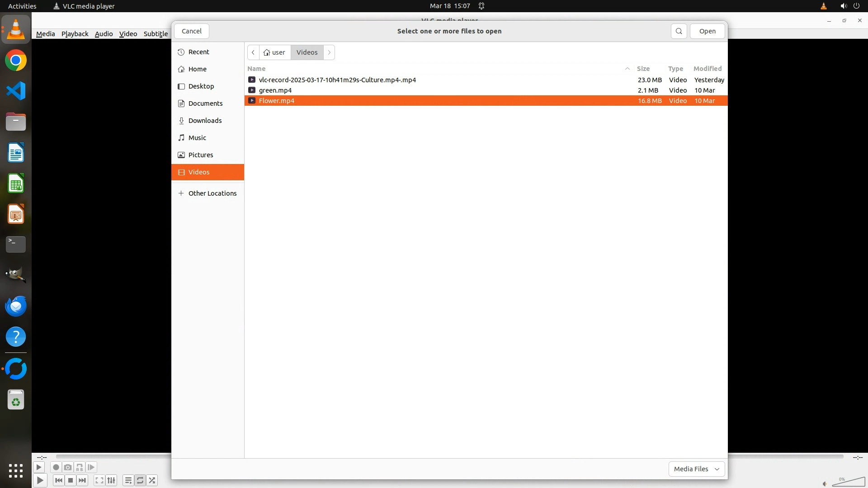Toggle loop/repeat mode button
This screenshot has width=868, height=488.
(140, 480)
